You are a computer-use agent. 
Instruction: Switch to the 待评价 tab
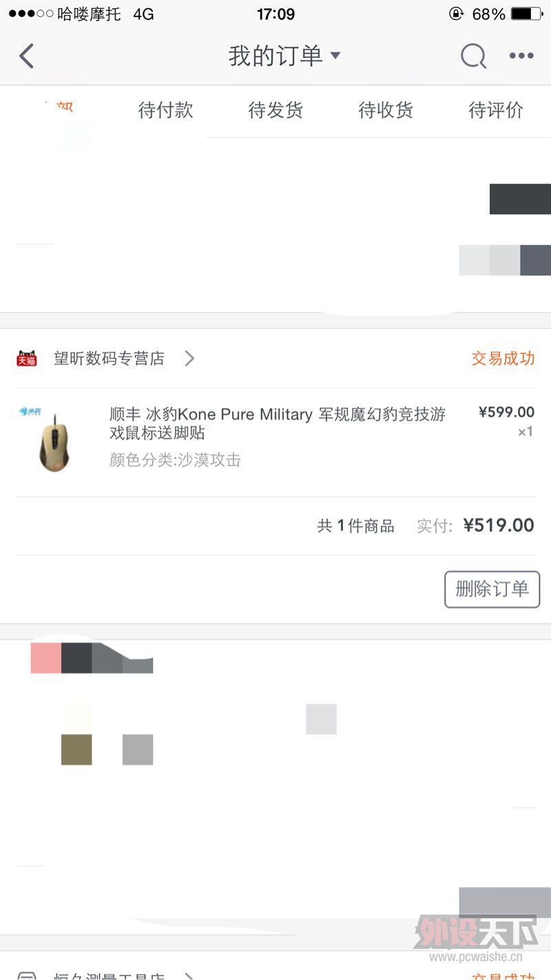click(495, 111)
